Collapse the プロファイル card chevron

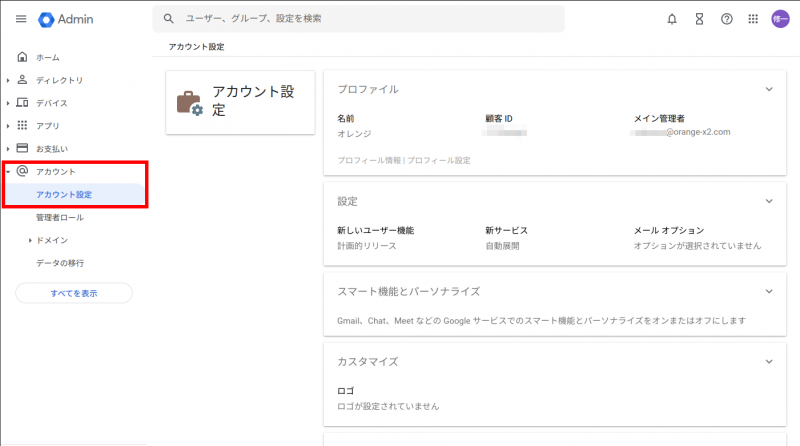coord(768,89)
